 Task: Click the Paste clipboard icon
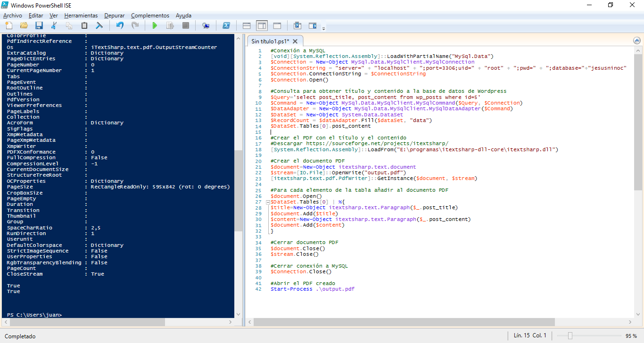pos(84,25)
